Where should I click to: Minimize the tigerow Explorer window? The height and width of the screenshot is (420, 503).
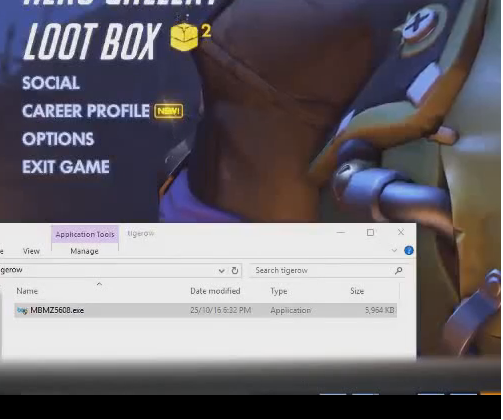(341, 232)
